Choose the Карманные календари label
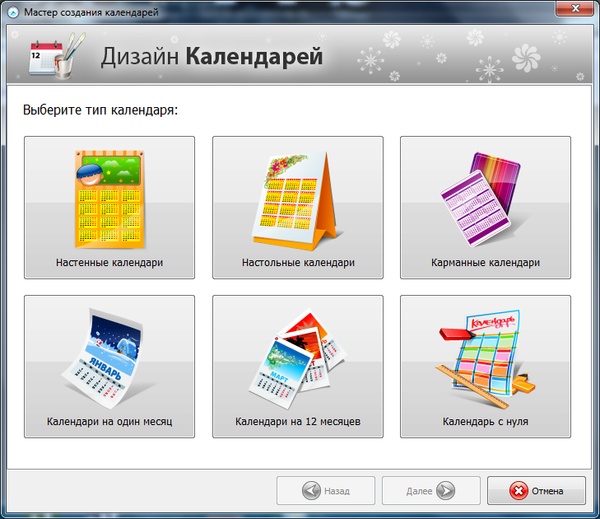This screenshot has height=519, width=600. [485, 263]
